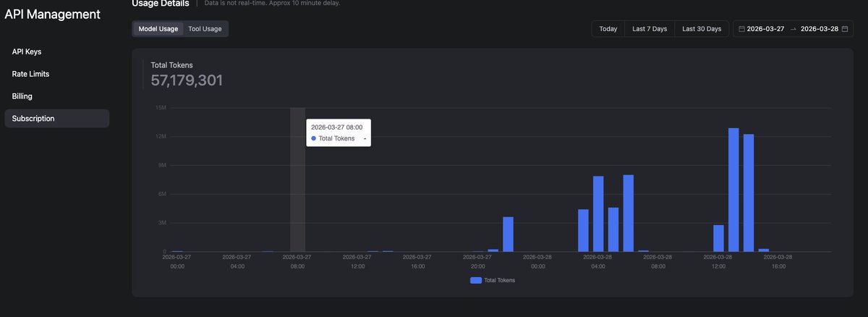Edit the start date 2026-03-27
Image resolution: width=868 pixels, height=317 pixels.
pos(765,29)
